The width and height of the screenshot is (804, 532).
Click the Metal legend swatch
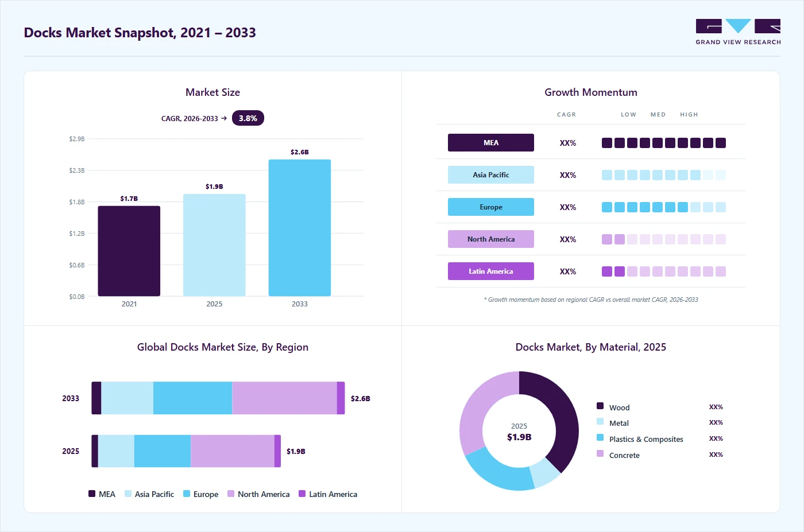[x=600, y=421]
